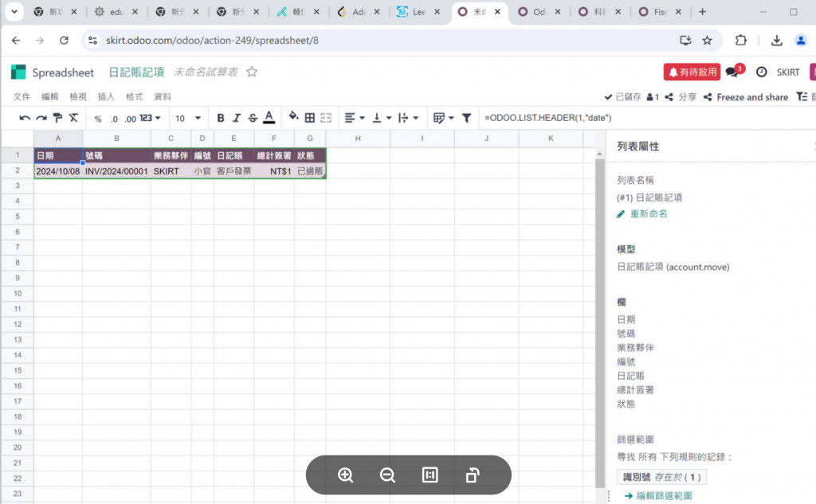Open the 檢視 menu
This screenshot has width=816, height=504.
pyautogui.click(x=78, y=97)
